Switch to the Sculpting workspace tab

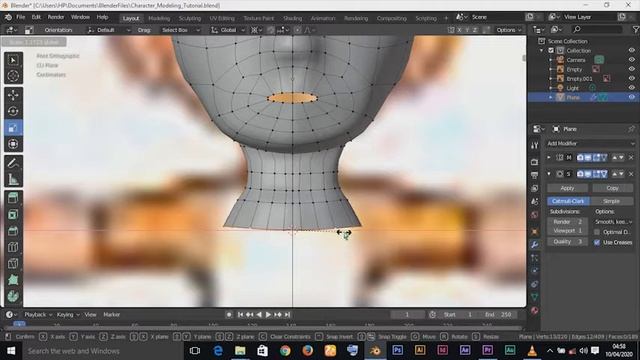coord(190,18)
